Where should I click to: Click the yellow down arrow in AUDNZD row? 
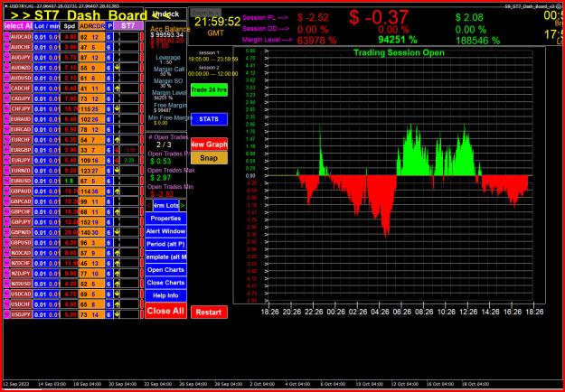(x=118, y=68)
